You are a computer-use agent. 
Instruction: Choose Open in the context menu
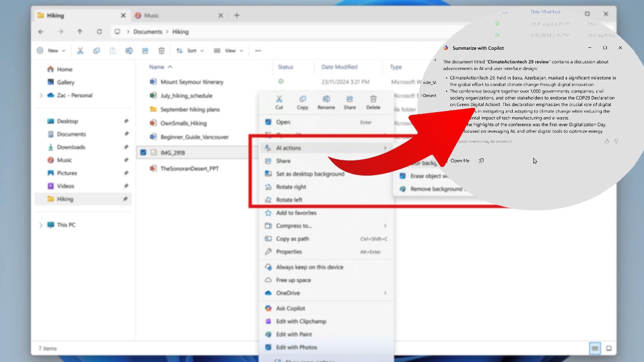coord(326,122)
